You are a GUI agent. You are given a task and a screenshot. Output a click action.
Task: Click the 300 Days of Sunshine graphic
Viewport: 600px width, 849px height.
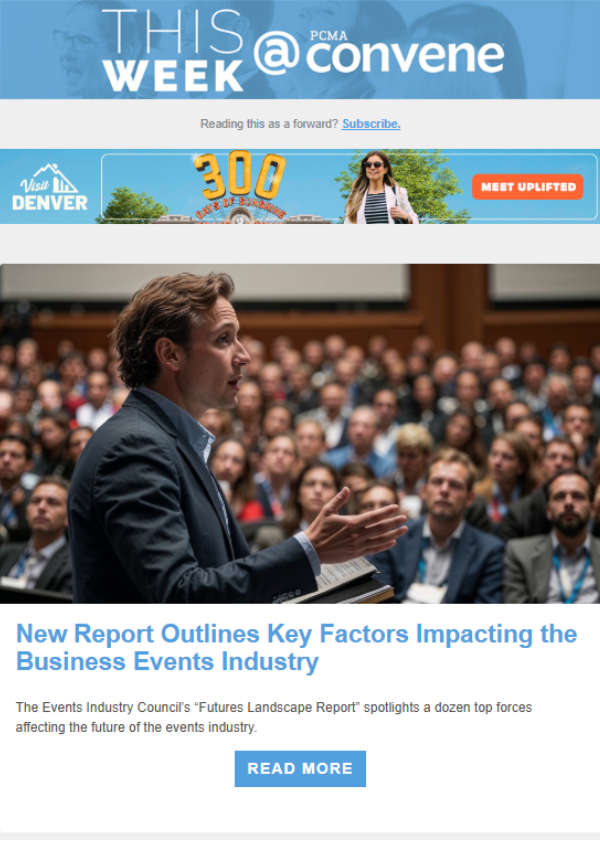point(240,183)
